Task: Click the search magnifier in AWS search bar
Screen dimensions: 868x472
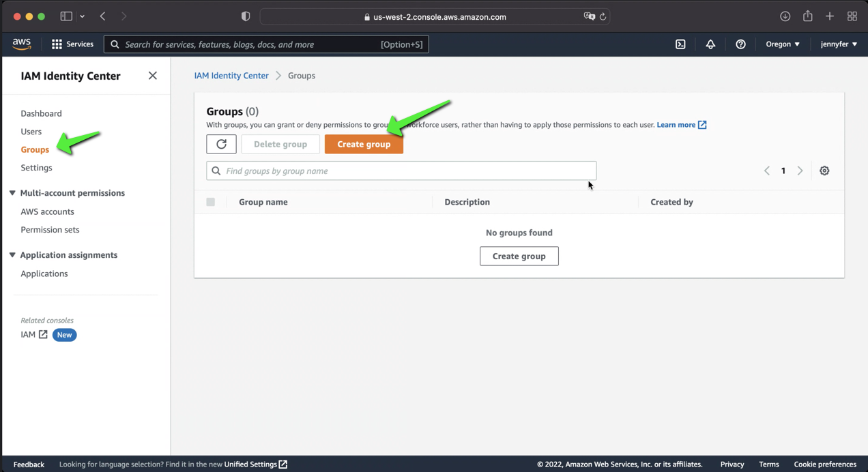Action: click(115, 44)
